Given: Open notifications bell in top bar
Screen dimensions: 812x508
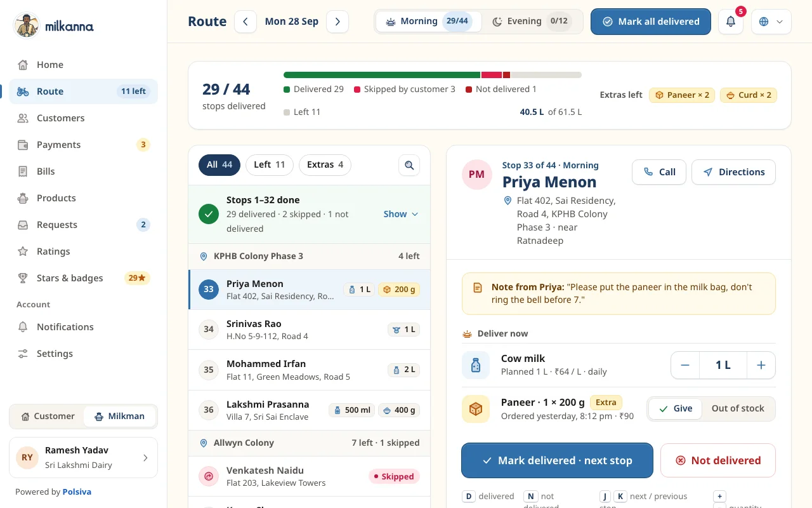Looking at the screenshot, I should click(731, 22).
